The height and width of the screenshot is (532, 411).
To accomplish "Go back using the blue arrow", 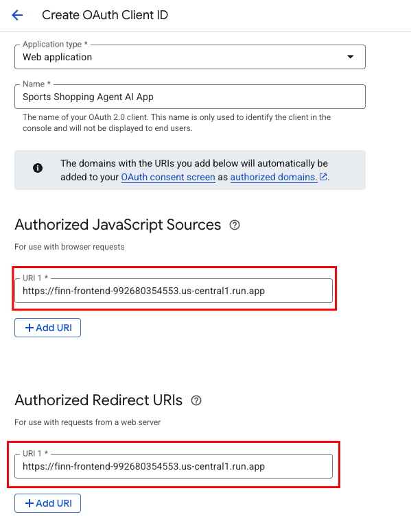I will (x=17, y=15).
